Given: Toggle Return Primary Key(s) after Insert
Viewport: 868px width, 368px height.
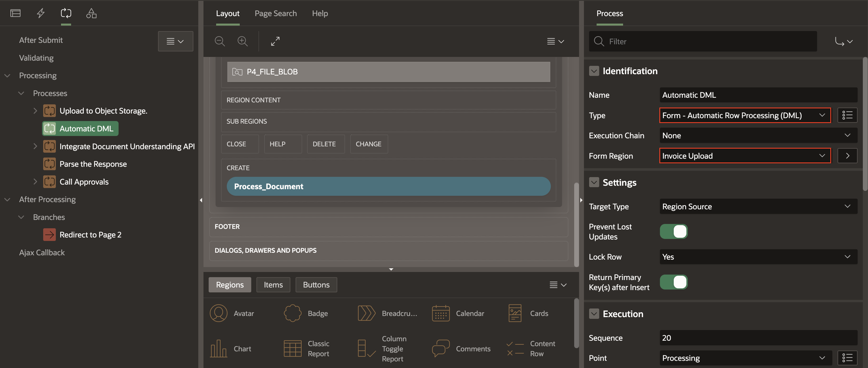Looking at the screenshot, I should tap(673, 282).
